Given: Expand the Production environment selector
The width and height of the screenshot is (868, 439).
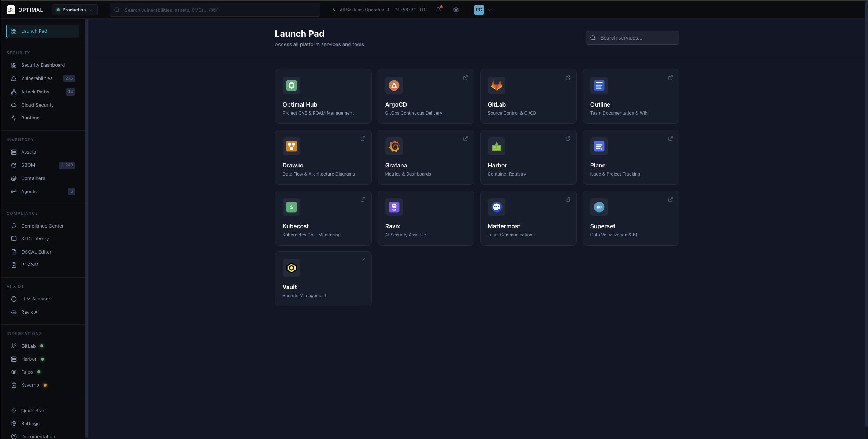Looking at the screenshot, I should 74,10.
